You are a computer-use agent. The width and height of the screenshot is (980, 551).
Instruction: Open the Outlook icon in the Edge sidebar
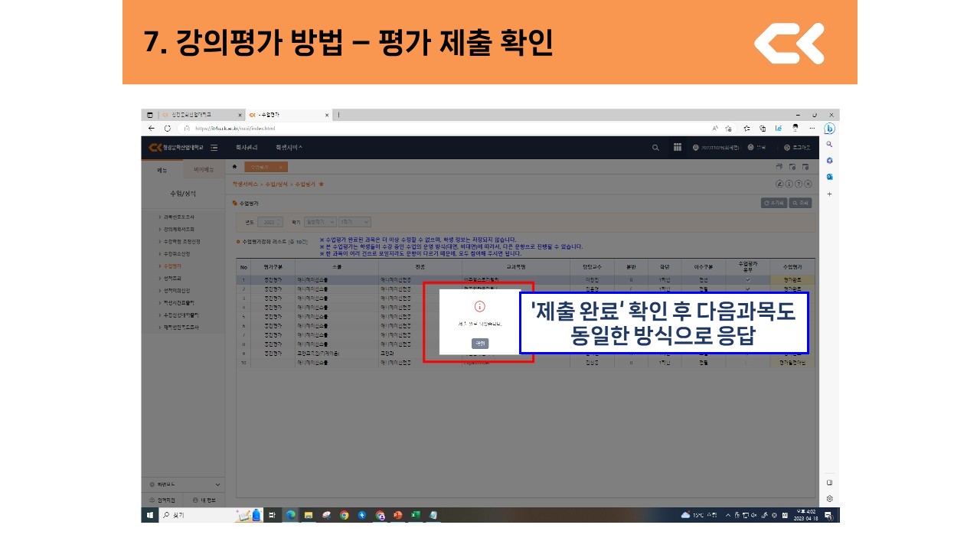click(829, 177)
